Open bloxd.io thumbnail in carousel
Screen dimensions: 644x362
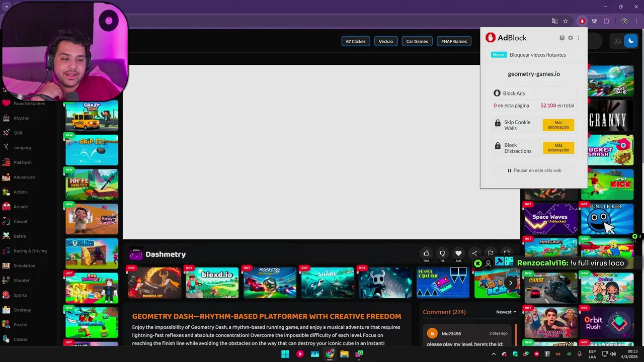(212, 283)
